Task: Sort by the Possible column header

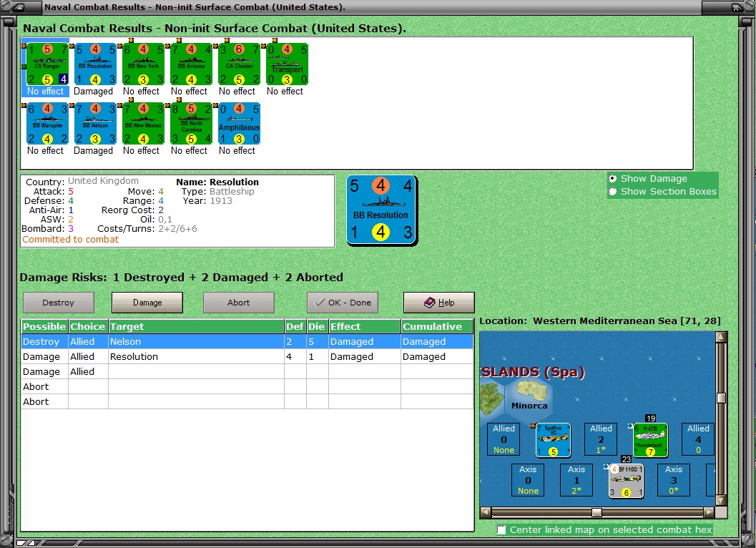Action: [44, 326]
